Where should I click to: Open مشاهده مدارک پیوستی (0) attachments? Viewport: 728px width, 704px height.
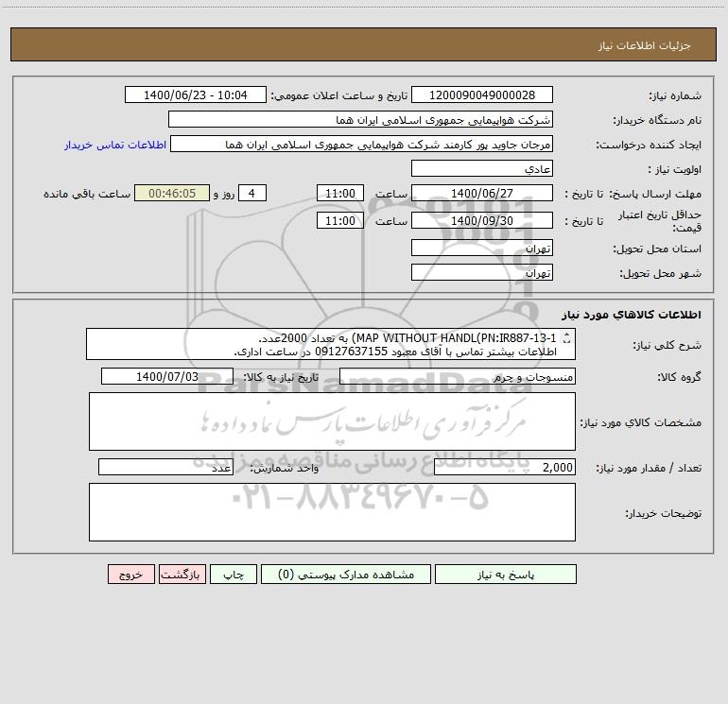[346, 574]
